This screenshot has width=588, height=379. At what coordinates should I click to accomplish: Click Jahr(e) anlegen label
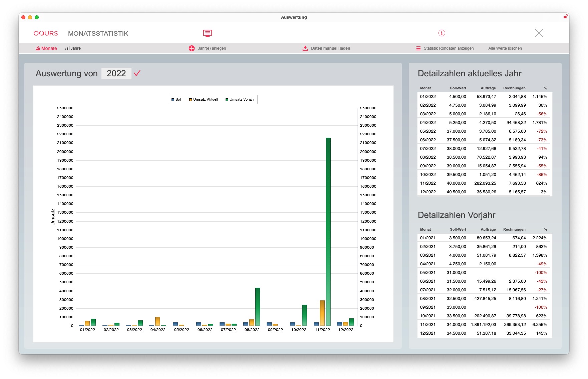[x=212, y=48]
